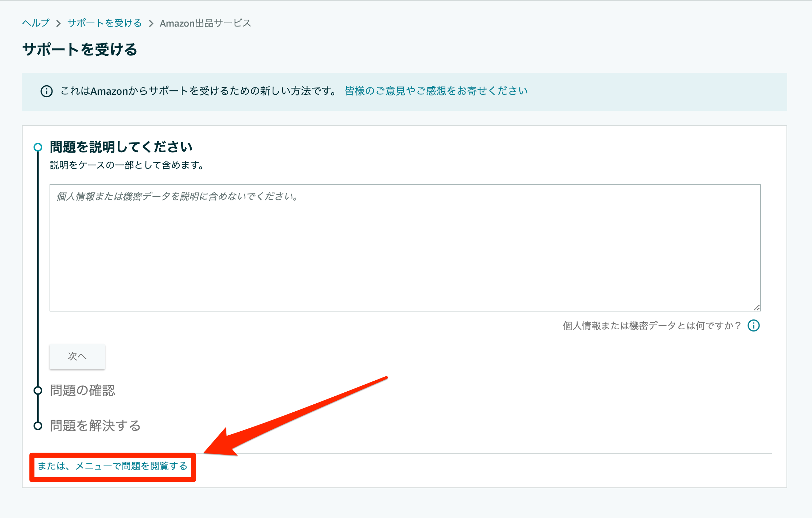Screen dimensions: 812x518
Task: Click the 説明をケースの一部として含めます subtitle text
Action: (x=126, y=165)
